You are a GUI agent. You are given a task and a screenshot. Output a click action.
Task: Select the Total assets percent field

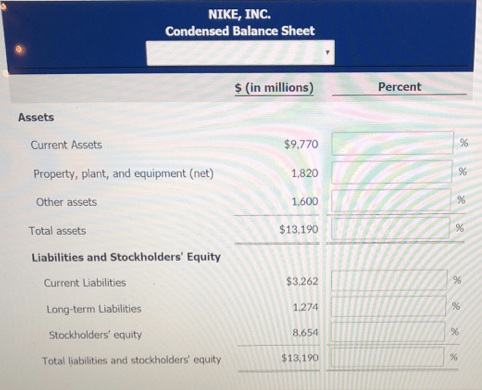coord(390,228)
